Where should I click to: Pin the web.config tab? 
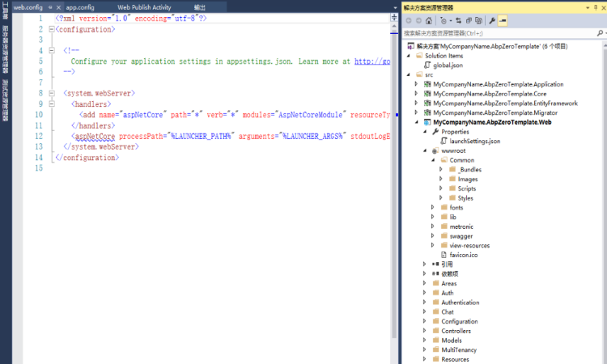coord(50,7)
